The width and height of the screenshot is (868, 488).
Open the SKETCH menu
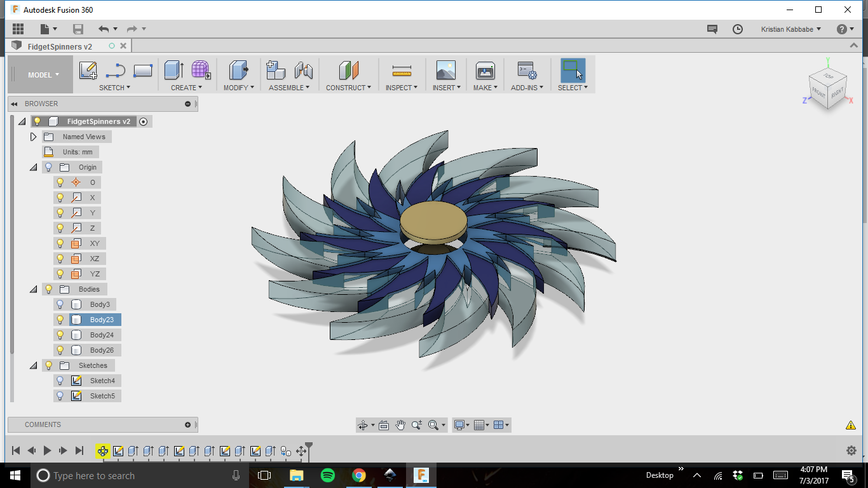click(114, 88)
